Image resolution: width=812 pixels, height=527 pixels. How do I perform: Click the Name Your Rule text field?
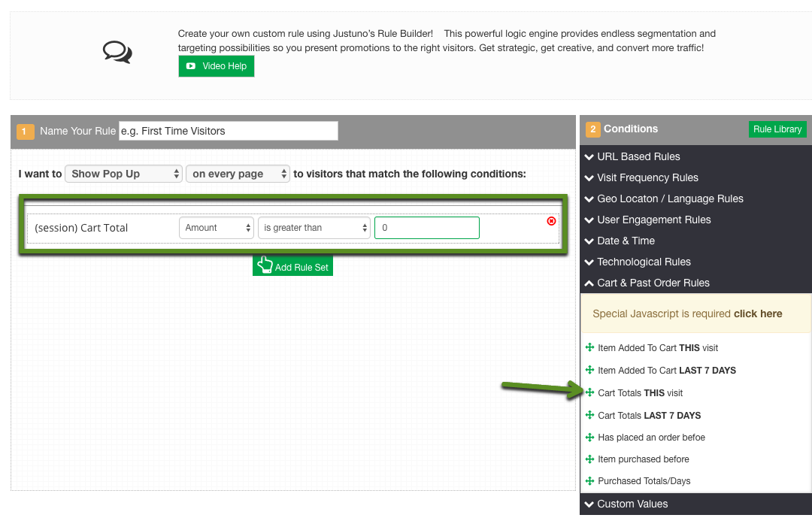coord(228,131)
